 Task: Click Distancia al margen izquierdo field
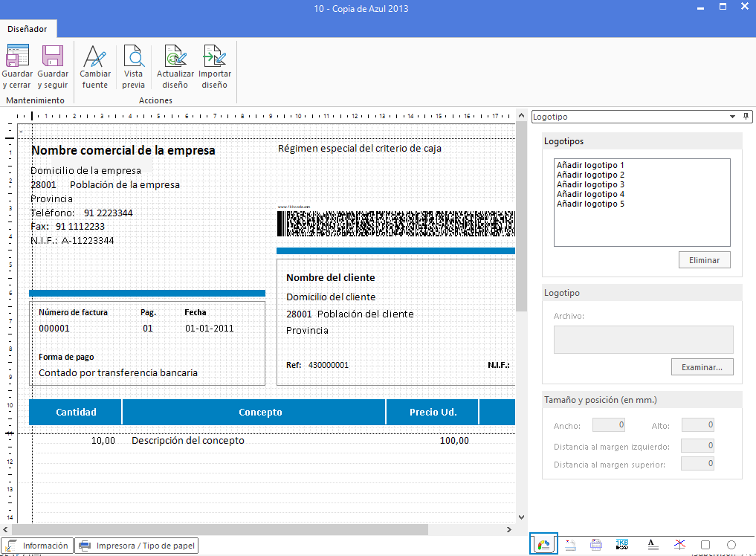click(697, 445)
